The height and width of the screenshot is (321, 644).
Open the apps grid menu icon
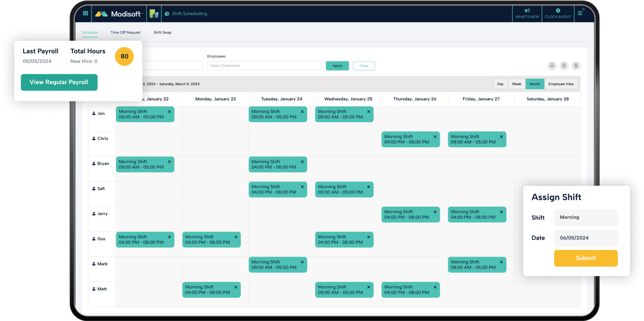click(x=85, y=13)
